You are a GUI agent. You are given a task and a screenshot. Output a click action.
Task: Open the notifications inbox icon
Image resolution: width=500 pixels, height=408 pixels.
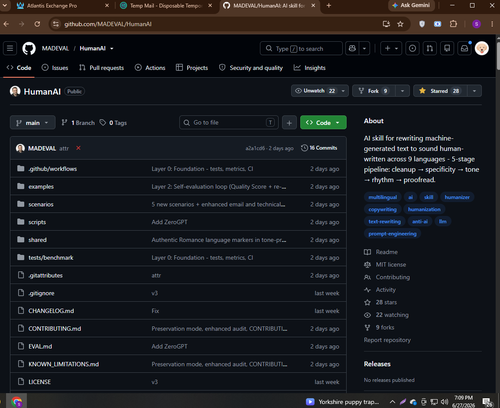coord(464,49)
